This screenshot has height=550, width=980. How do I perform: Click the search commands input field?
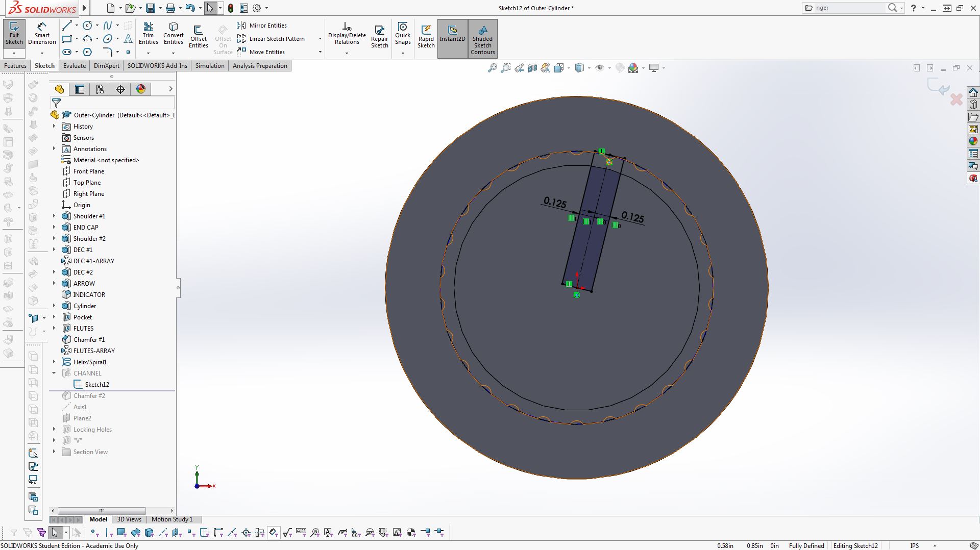(x=850, y=8)
